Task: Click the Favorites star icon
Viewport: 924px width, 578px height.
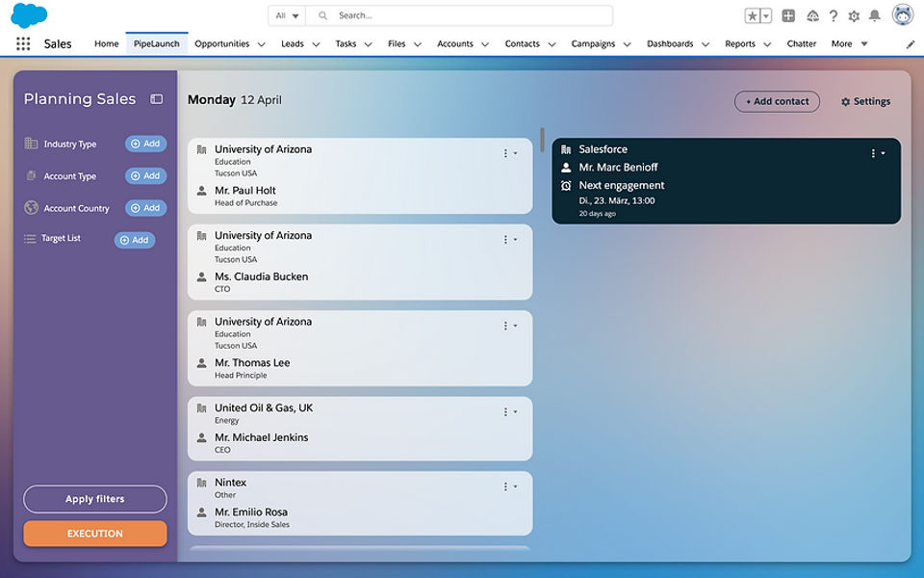Action: pos(752,15)
